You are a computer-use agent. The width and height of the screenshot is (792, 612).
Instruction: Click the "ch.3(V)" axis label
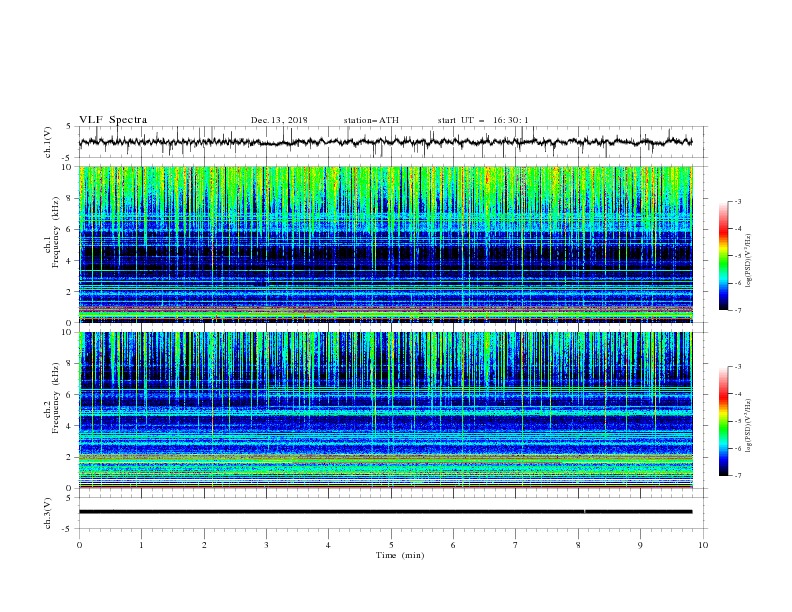pos(48,513)
